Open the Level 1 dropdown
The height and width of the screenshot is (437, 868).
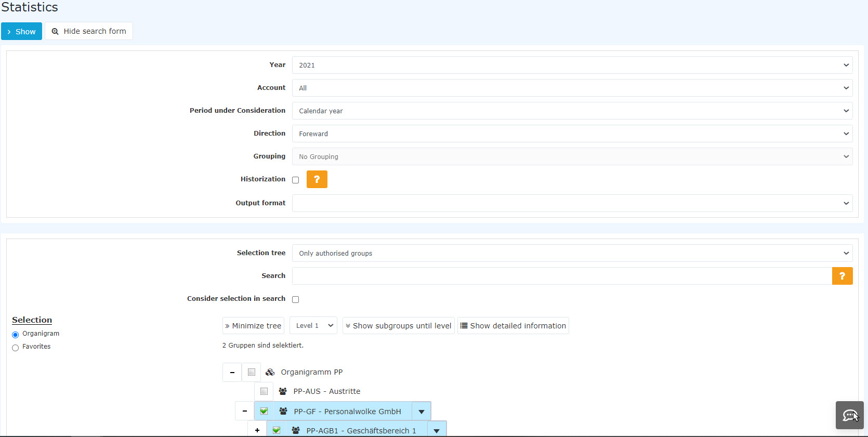coord(313,326)
